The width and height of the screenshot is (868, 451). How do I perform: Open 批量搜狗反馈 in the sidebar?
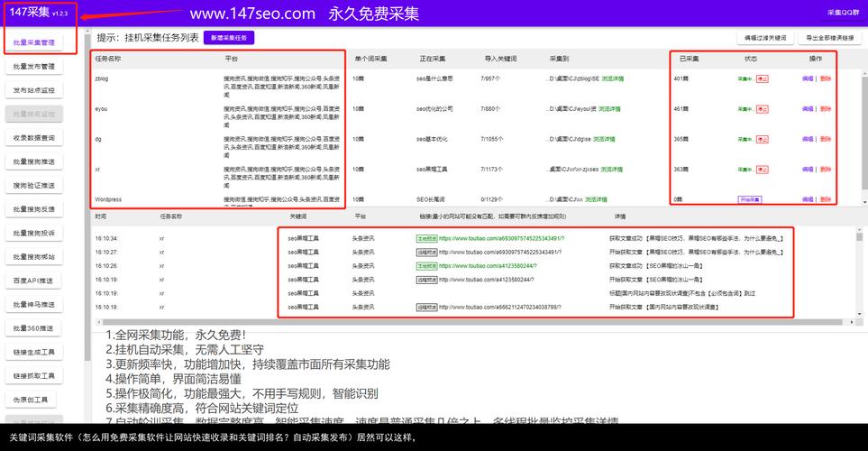[33, 209]
